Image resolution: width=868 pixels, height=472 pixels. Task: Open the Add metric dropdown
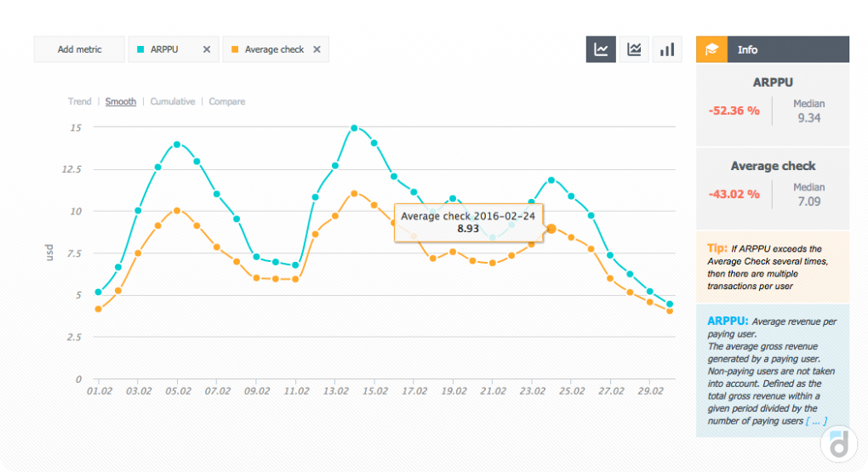click(x=79, y=49)
